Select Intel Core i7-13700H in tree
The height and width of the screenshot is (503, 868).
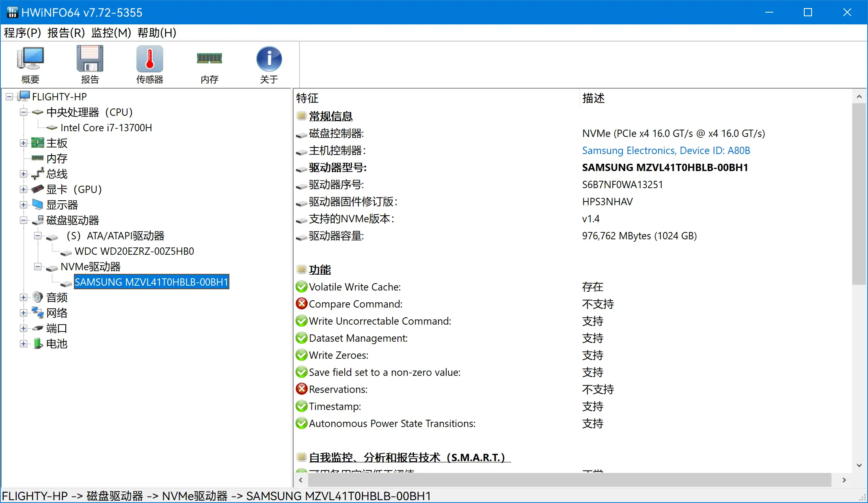coord(106,128)
